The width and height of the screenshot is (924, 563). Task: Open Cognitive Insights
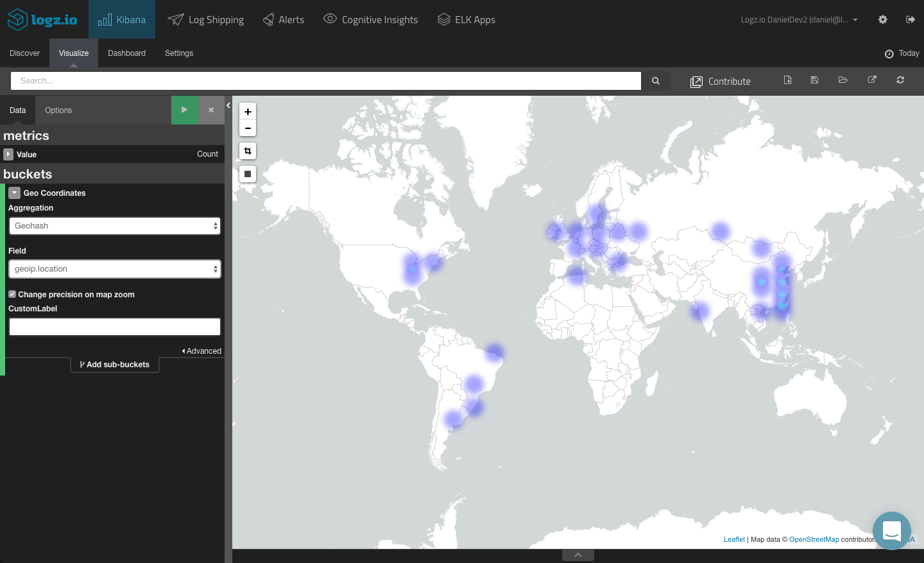click(x=370, y=19)
